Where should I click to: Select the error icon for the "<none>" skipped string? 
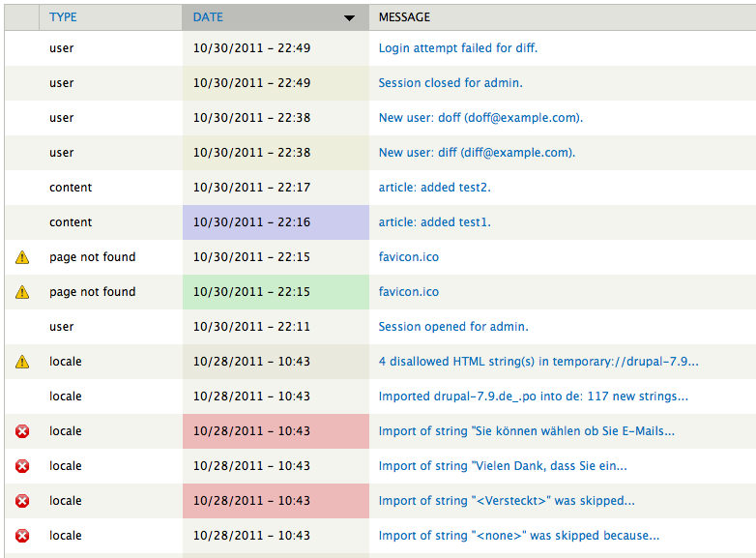pyautogui.click(x=22, y=536)
